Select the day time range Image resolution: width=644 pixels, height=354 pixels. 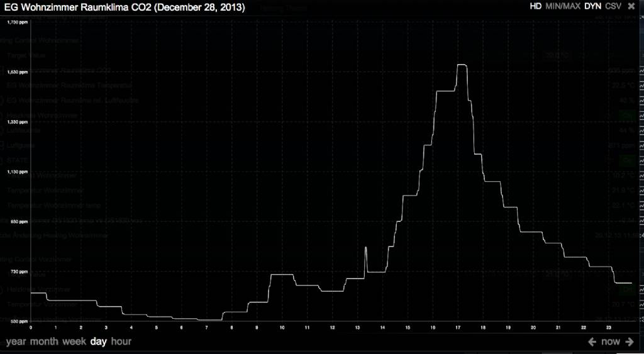point(98,342)
